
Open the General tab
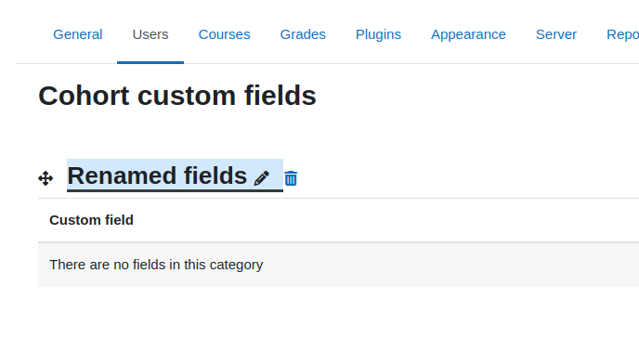[x=77, y=34]
